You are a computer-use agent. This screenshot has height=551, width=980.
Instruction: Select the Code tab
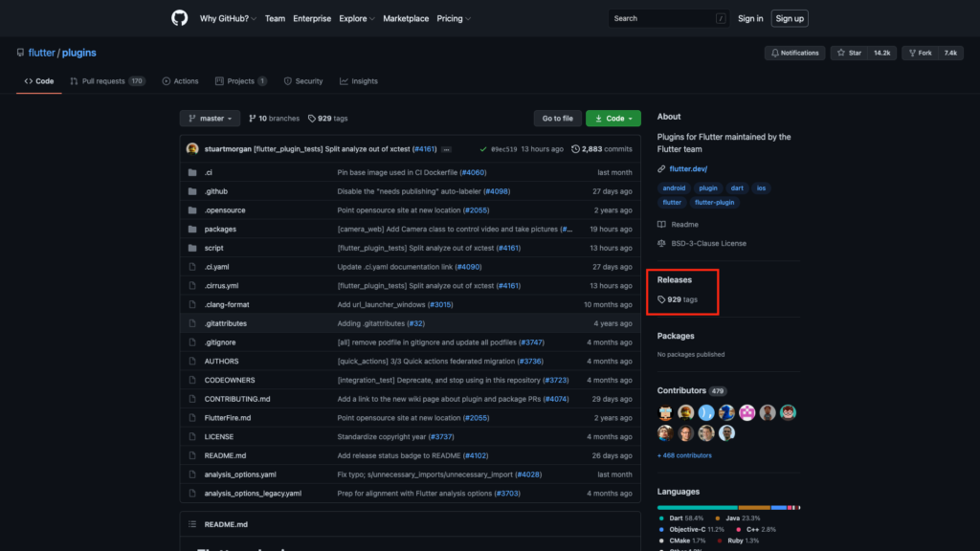pyautogui.click(x=38, y=81)
